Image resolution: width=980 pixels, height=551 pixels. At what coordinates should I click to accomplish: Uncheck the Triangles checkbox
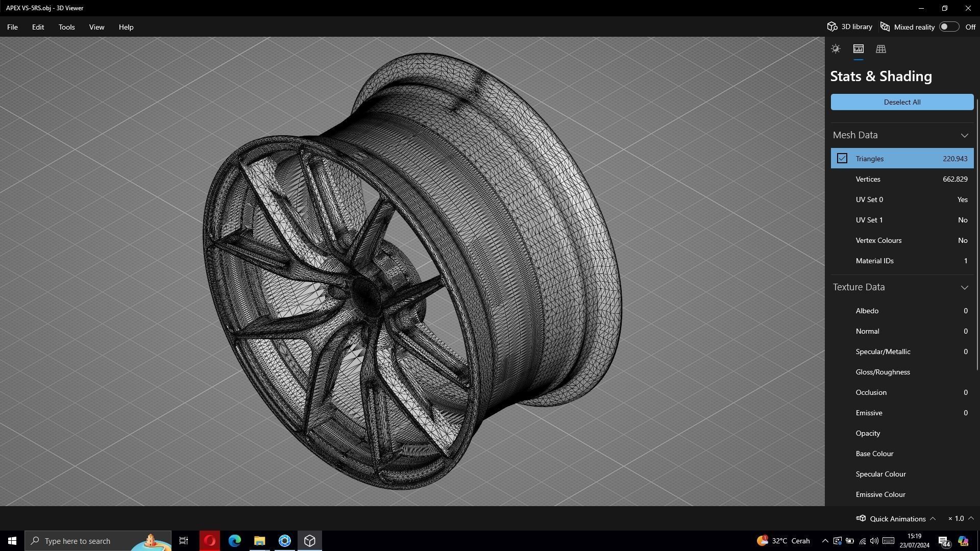842,159
